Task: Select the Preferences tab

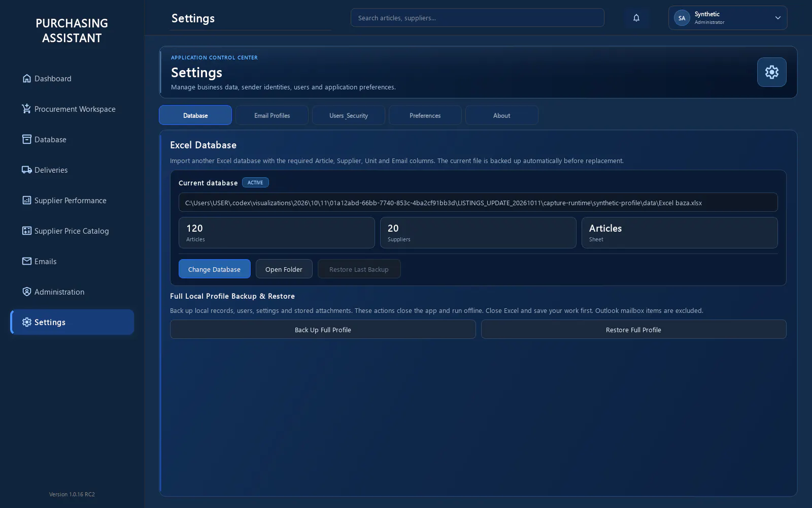Action: (x=425, y=115)
